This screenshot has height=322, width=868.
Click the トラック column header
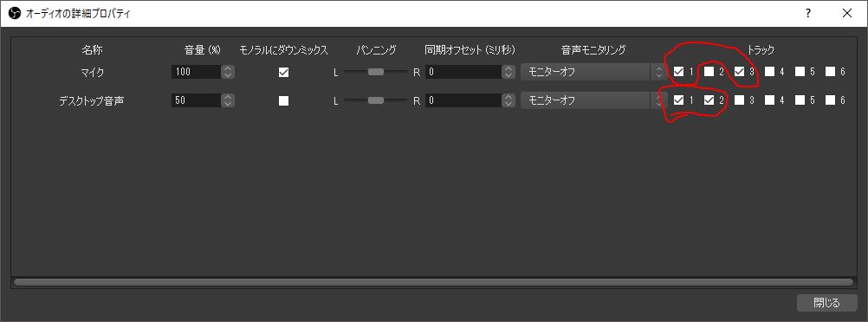[x=761, y=50]
